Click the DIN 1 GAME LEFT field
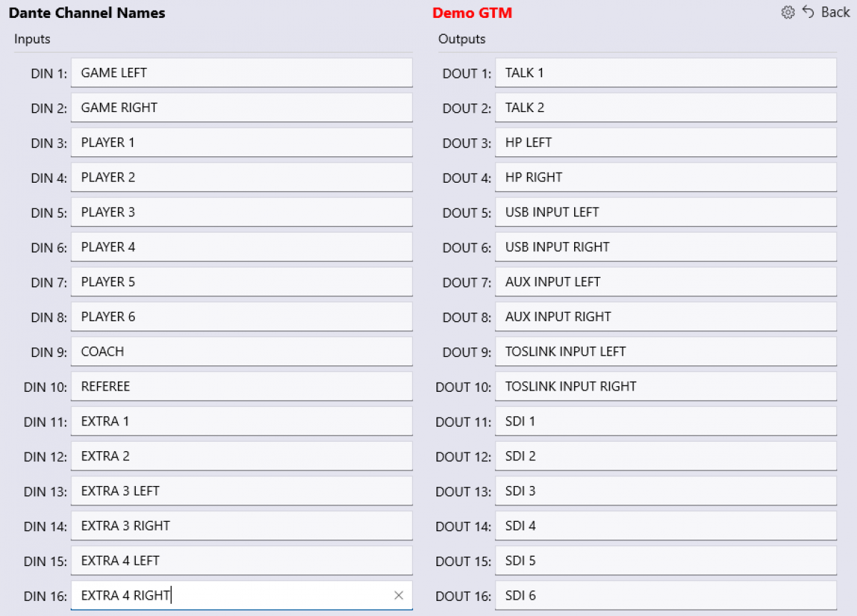This screenshot has height=616, width=857. (x=241, y=73)
